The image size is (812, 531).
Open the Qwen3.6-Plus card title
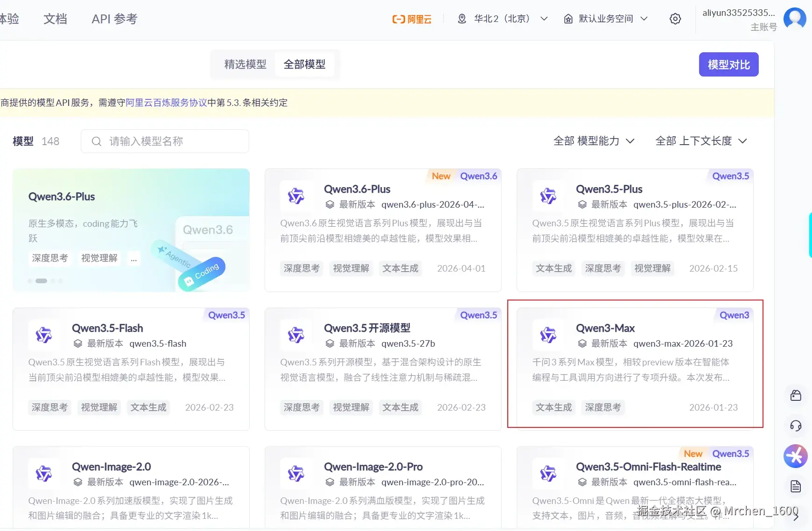357,189
